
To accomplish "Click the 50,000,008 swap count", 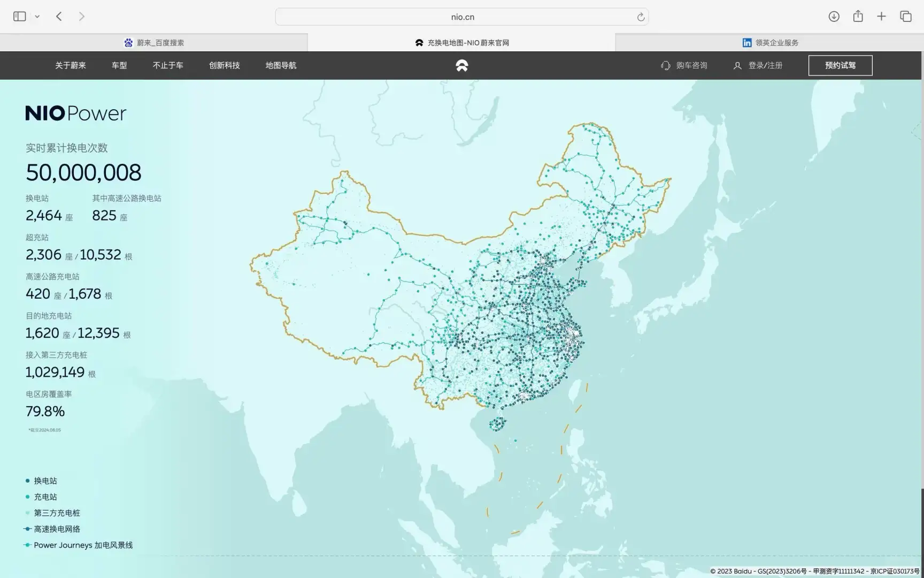I will [83, 172].
